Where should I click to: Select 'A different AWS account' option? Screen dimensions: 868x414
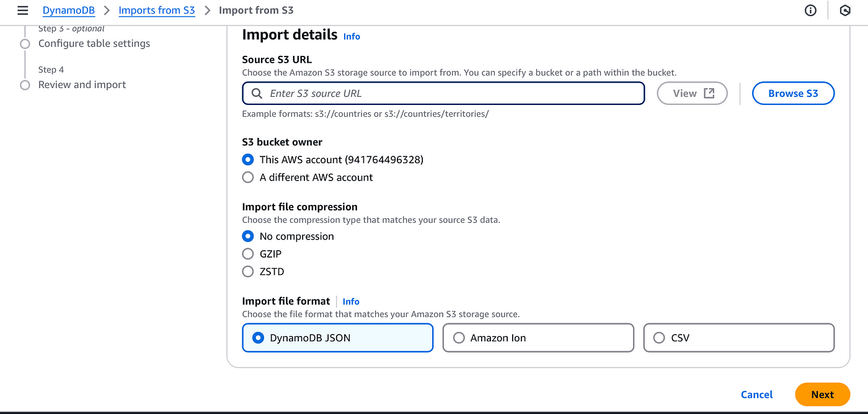[248, 177]
